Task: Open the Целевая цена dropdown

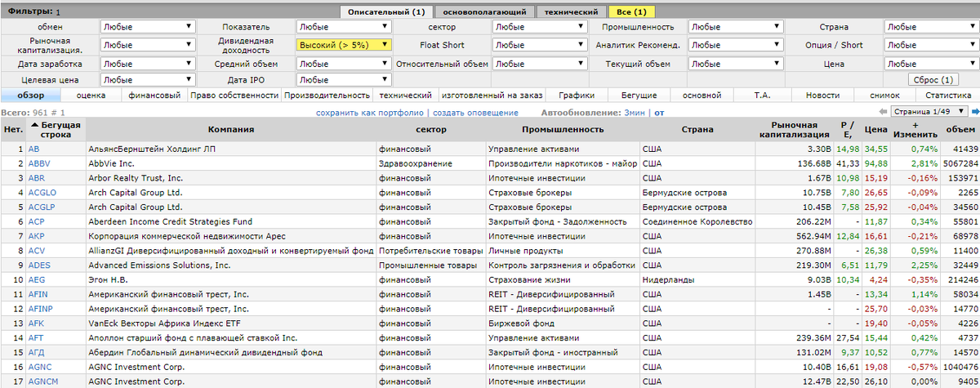Action: (x=148, y=80)
